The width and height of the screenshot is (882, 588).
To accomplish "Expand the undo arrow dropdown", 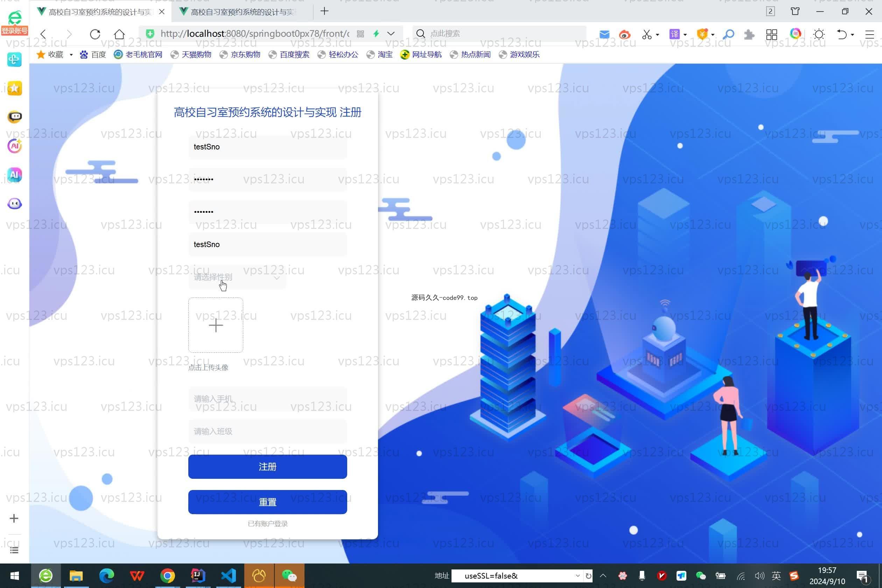I will [x=852, y=35].
